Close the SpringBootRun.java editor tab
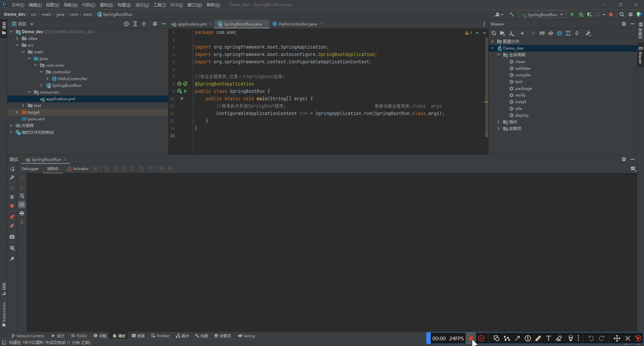Viewport: 644px width, 346px height. [266, 24]
